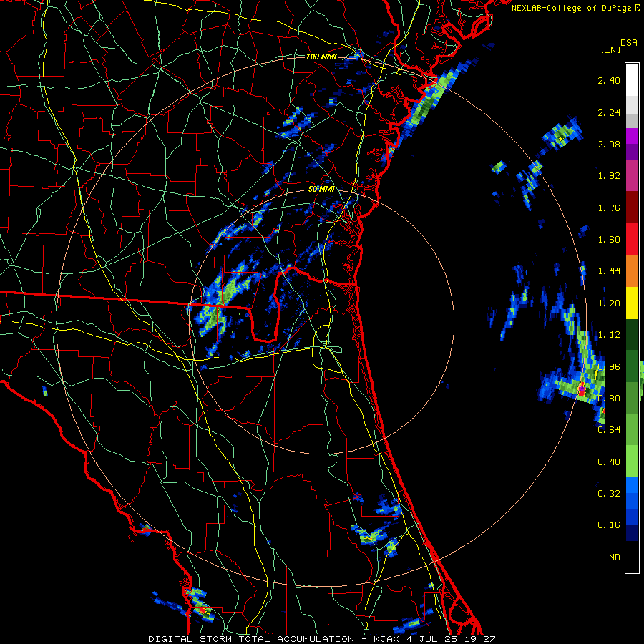The height and width of the screenshot is (644, 644).
Task: Click the 2.08 legend value
Action: (x=609, y=144)
